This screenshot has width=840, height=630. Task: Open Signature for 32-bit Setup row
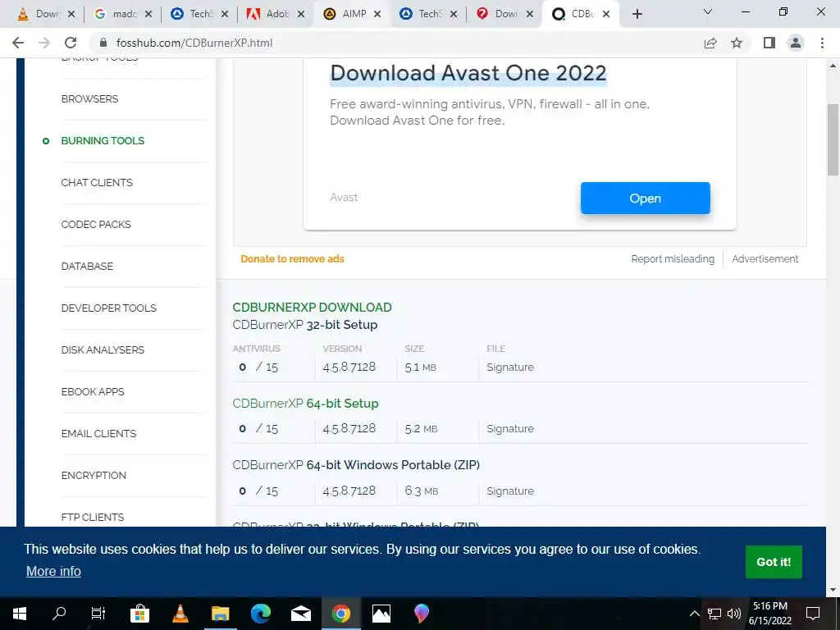[510, 367]
